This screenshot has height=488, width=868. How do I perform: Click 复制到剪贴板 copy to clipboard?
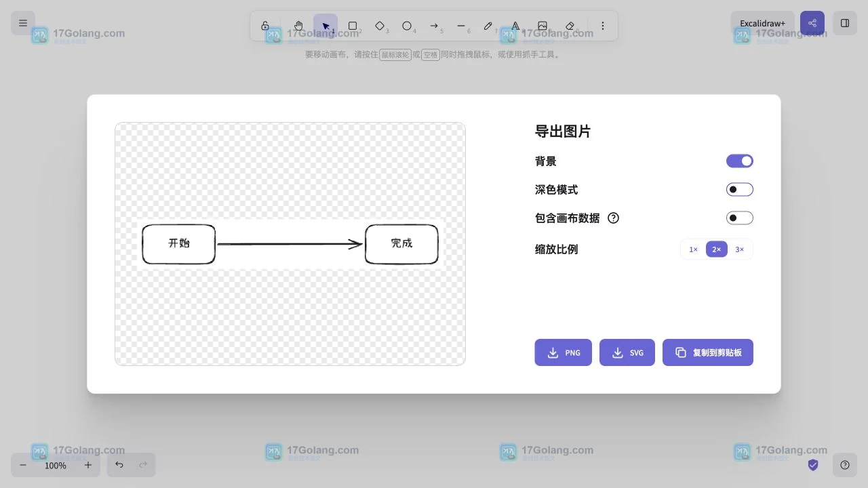pyautogui.click(x=708, y=352)
